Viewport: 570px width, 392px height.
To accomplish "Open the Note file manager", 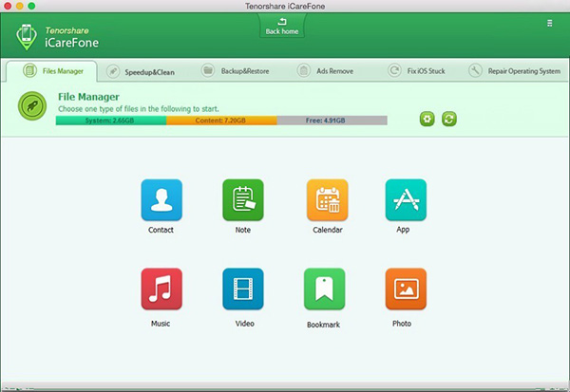I will [x=243, y=200].
